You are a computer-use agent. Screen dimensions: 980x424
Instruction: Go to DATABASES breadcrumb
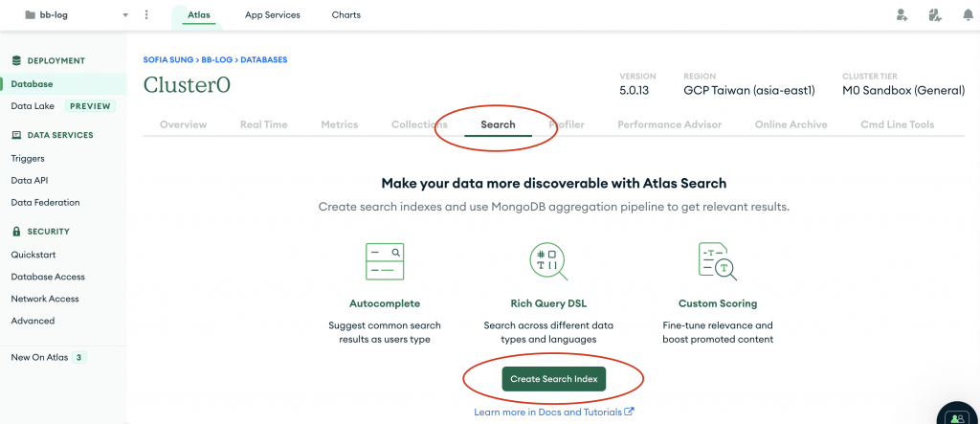tap(264, 60)
